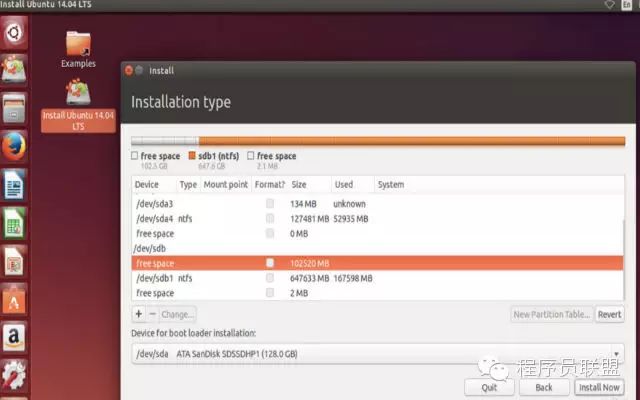
Task: Click the En keyboard layout indicator
Action: click(627, 4)
